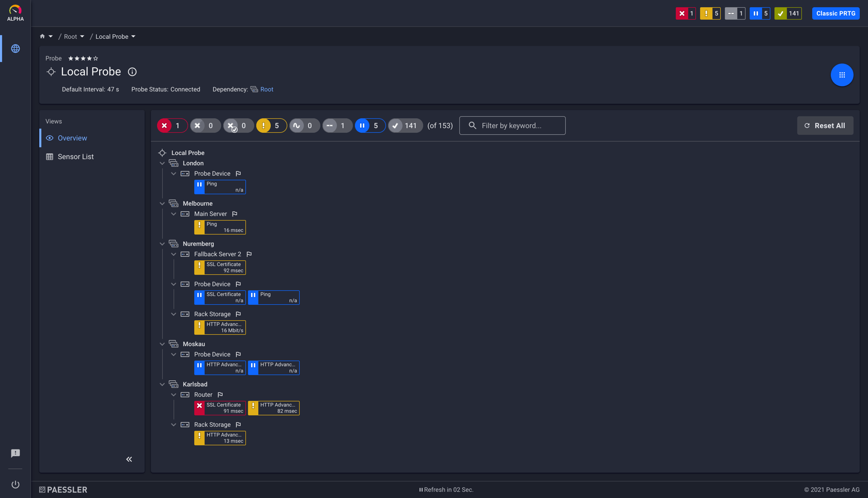Click the Filter by keyword field
This screenshot has height=498, width=868.
pyautogui.click(x=512, y=126)
